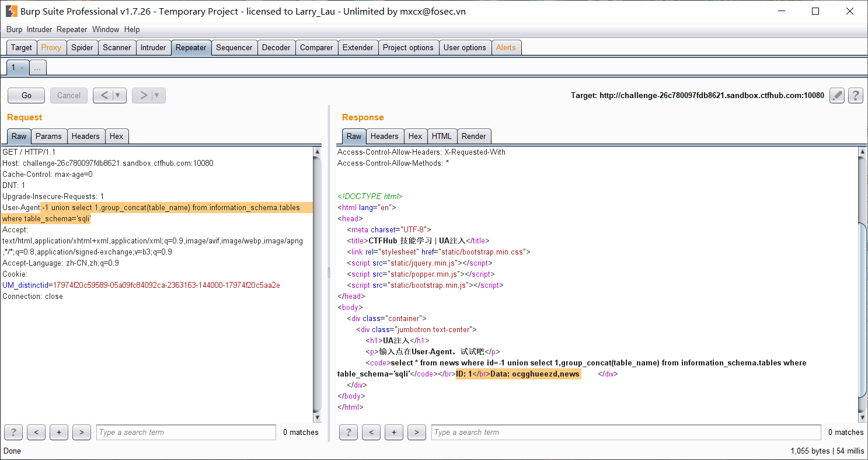Image resolution: width=868 pixels, height=460 pixels.
Task: Switch to the Spider tab
Action: 82,48
